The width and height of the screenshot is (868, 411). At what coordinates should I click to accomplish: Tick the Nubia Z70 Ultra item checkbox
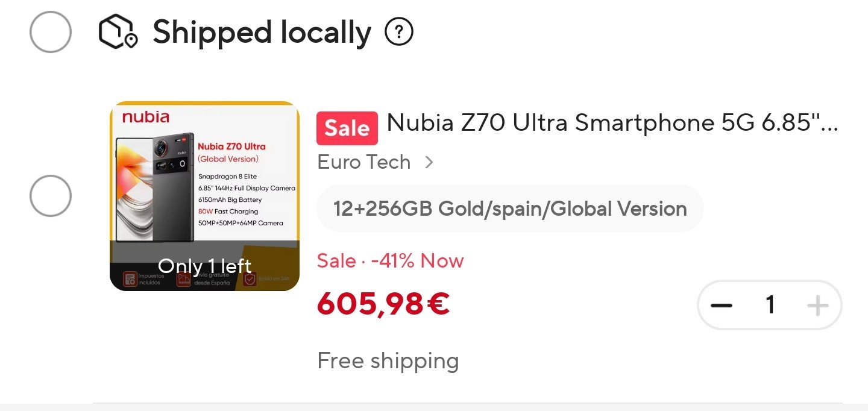click(51, 196)
